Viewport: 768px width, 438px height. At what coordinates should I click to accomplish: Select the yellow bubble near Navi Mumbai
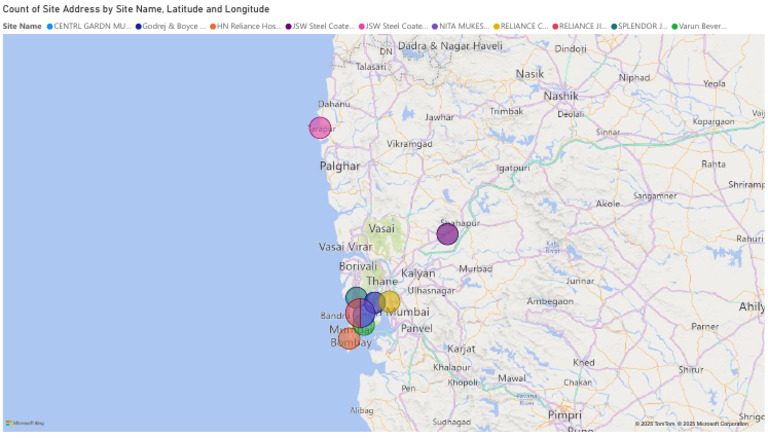click(389, 302)
